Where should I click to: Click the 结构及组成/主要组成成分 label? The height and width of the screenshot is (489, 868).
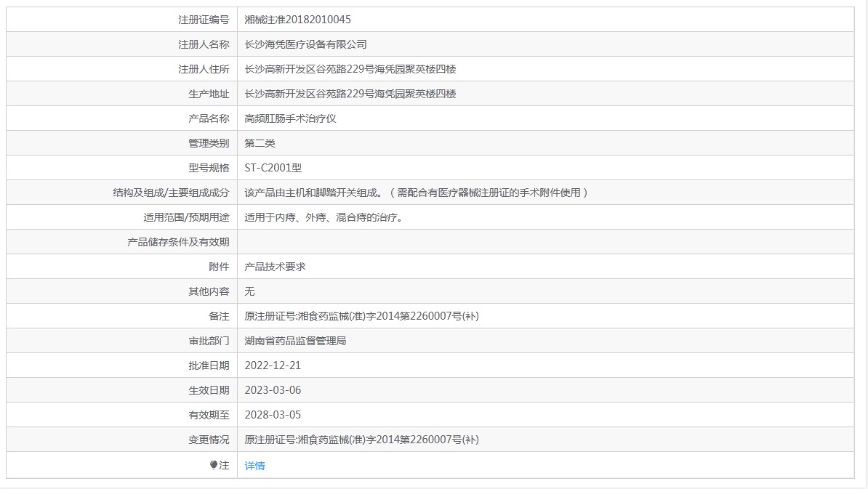click(x=171, y=193)
